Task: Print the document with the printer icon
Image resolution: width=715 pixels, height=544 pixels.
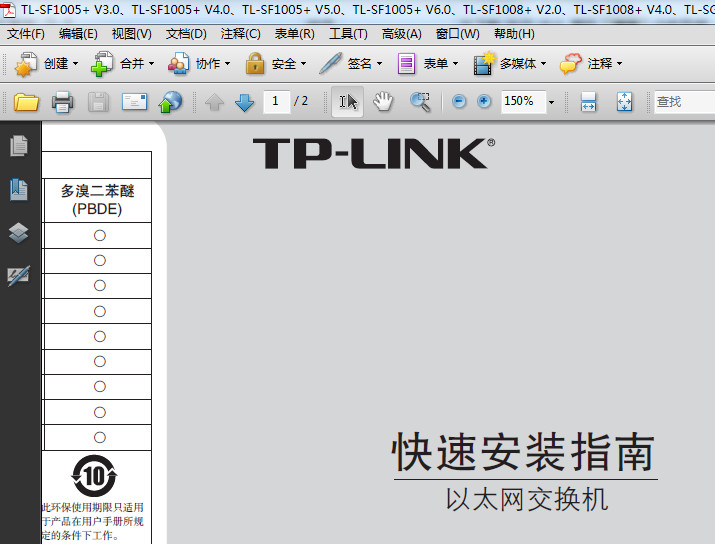Action: (x=62, y=102)
